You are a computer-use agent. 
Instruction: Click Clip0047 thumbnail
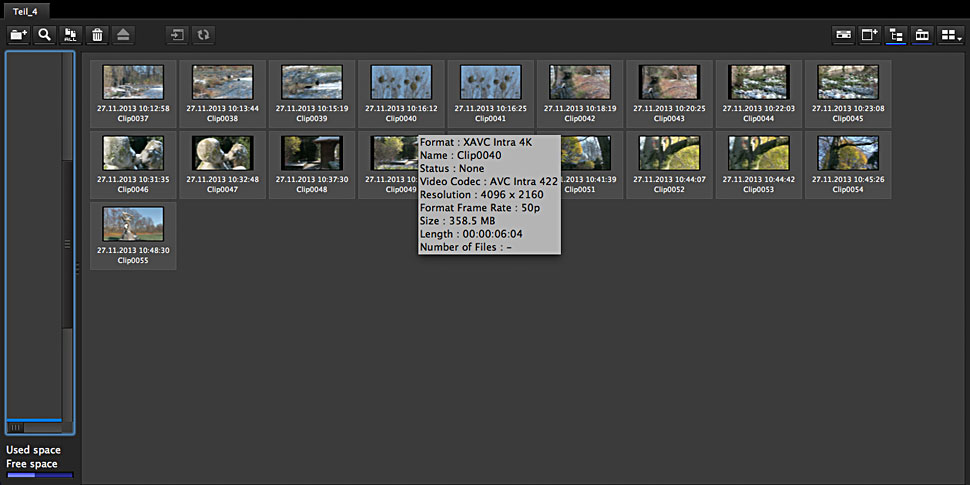tap(222, 153)
